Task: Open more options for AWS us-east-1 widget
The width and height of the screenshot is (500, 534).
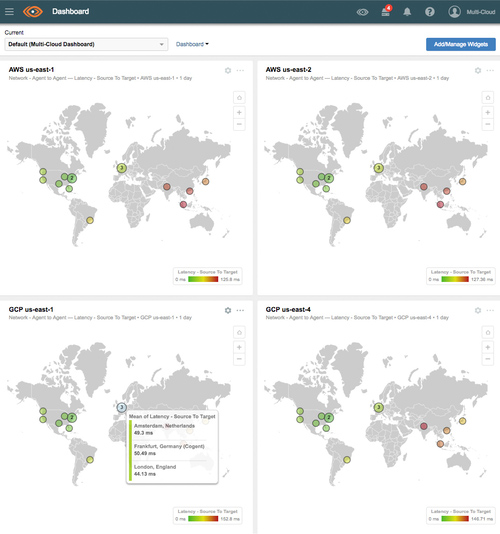Action: (x=240, y=70)
